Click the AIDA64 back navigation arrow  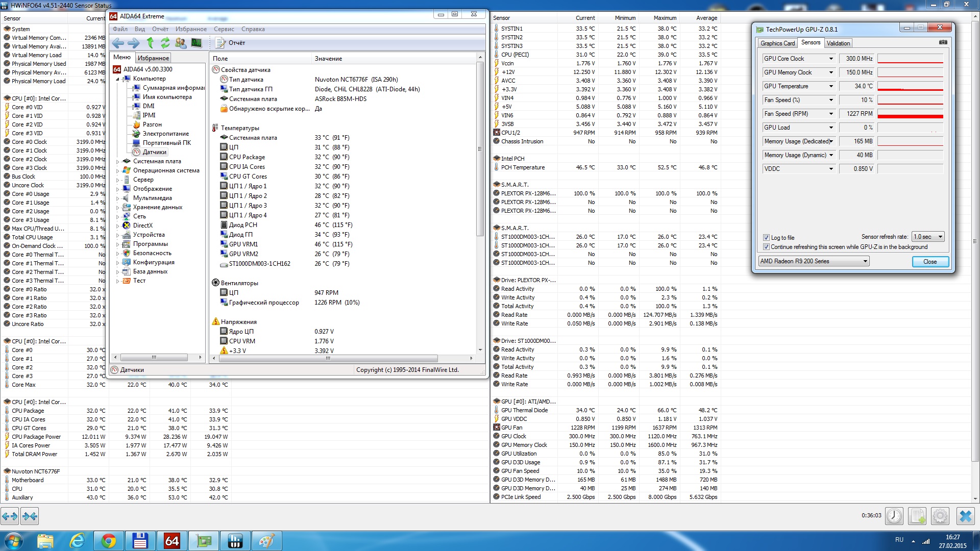(x=118, y=43)
